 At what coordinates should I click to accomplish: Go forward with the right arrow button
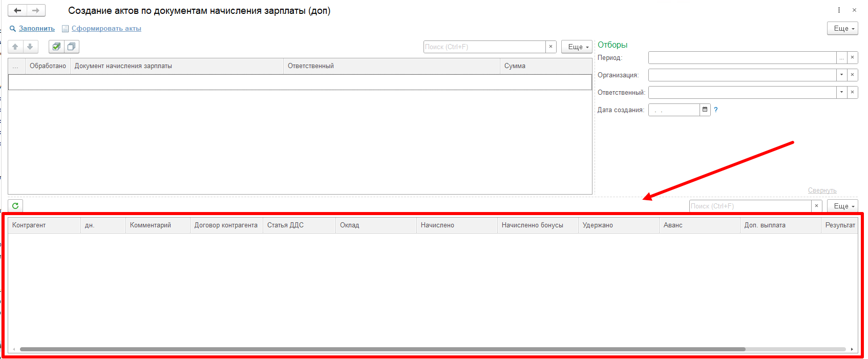pos(36,10)
